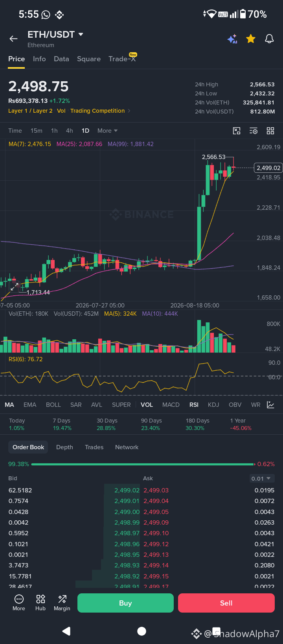
Task: Select the Time chart interval
Action: pos(15,131)
